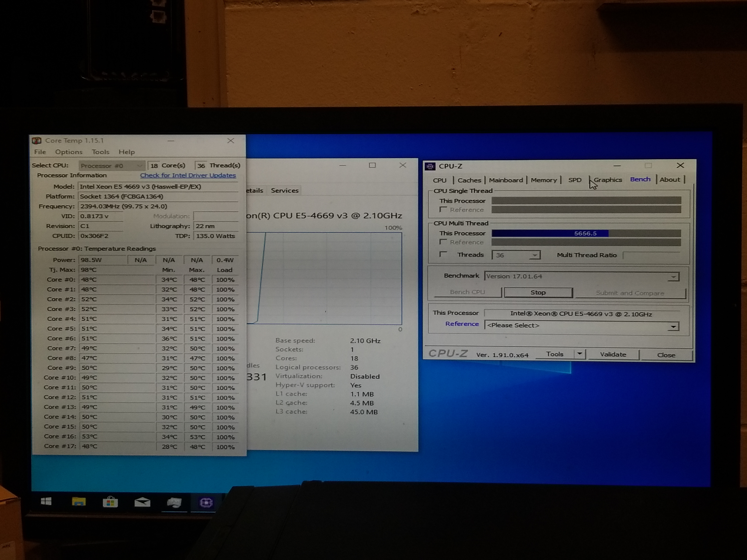Maximize the Task Manager window

click(x=372, y=165)
